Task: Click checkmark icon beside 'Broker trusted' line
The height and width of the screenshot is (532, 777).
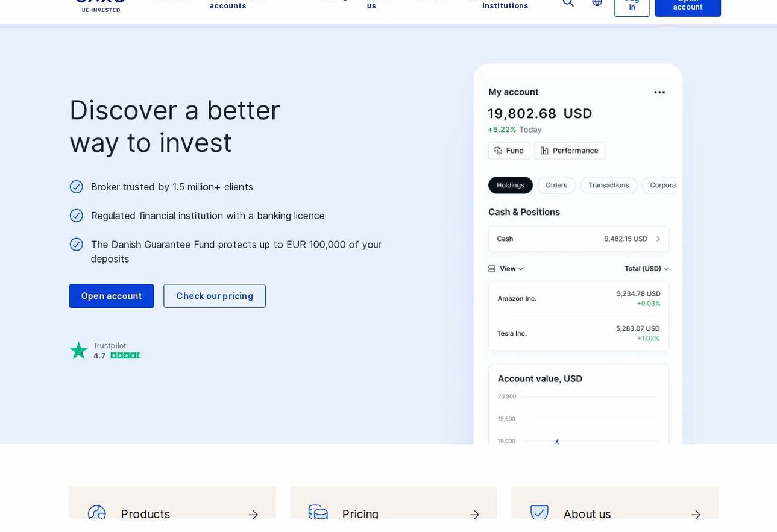Action: (x=76, y=187)
